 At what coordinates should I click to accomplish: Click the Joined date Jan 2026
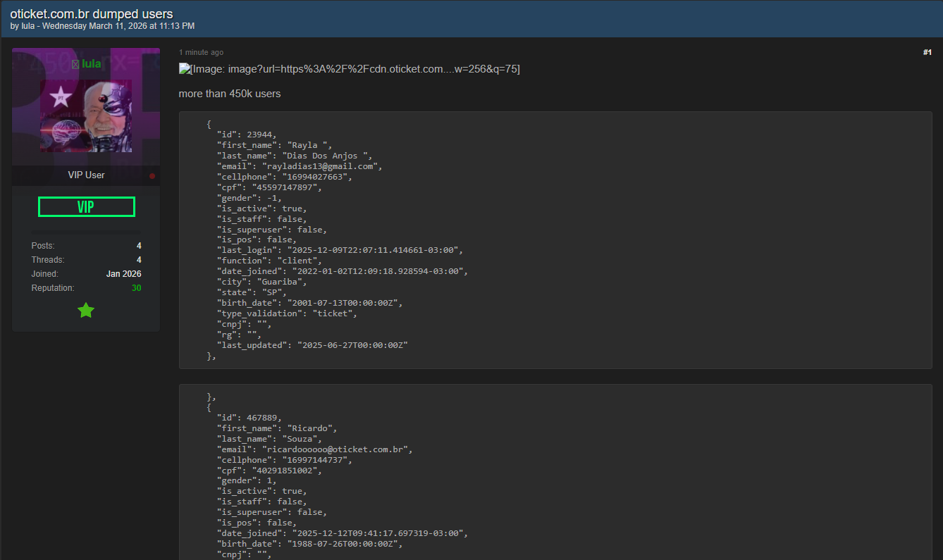click(123, 274)
